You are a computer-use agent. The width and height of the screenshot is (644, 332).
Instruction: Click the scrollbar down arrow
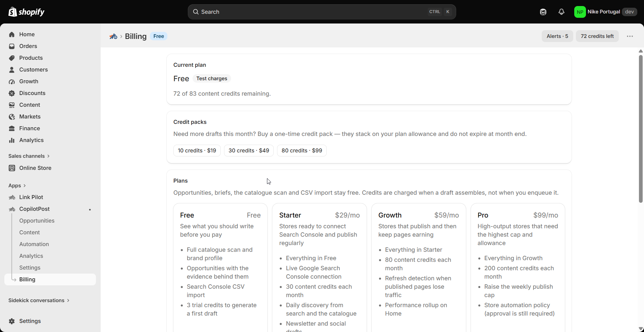(x=641, y=329)
